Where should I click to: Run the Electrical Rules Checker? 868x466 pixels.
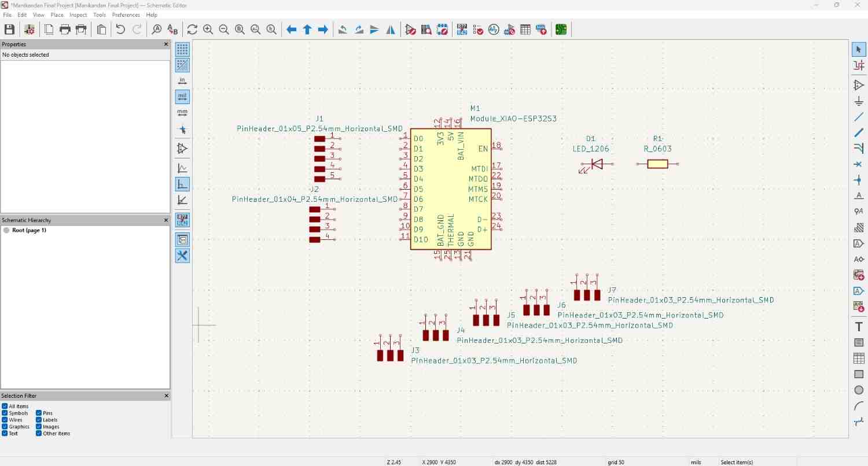tap(478, 29)
